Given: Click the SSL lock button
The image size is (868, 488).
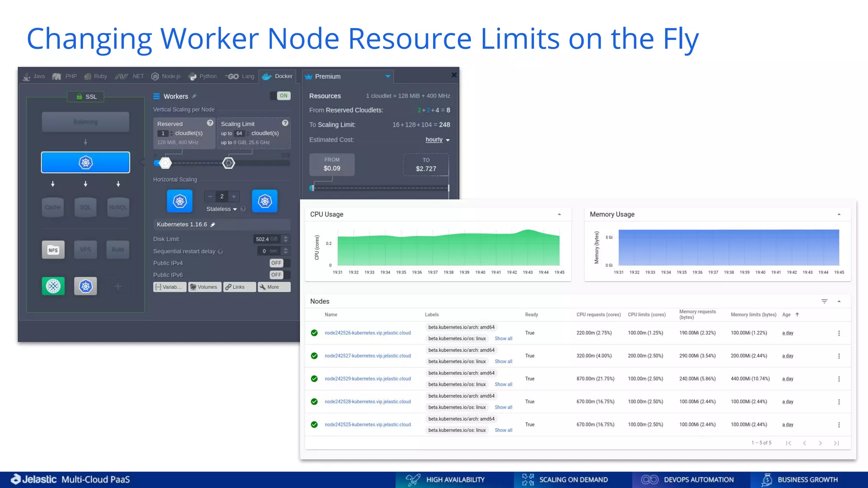Looking at the screenshot, I should pyautogui.click(x=86, y=97).
